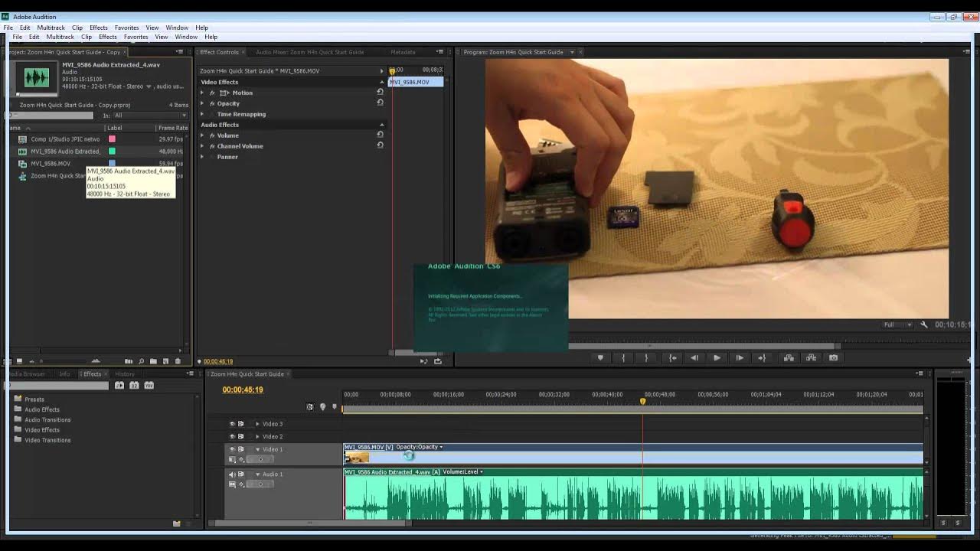Toggle Video 2 track eye visibility
The height and width of the screenshot is (551, 980).
(x=232, y=436)
